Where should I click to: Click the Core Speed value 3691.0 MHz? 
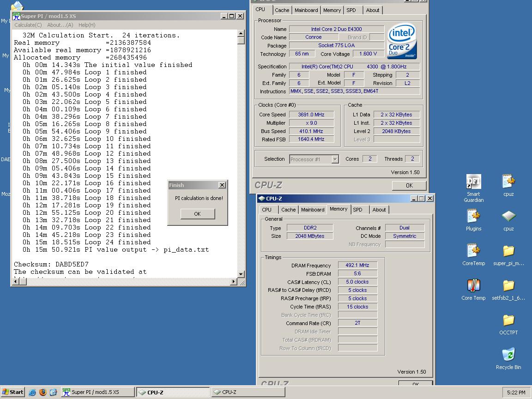click(311, 115)
